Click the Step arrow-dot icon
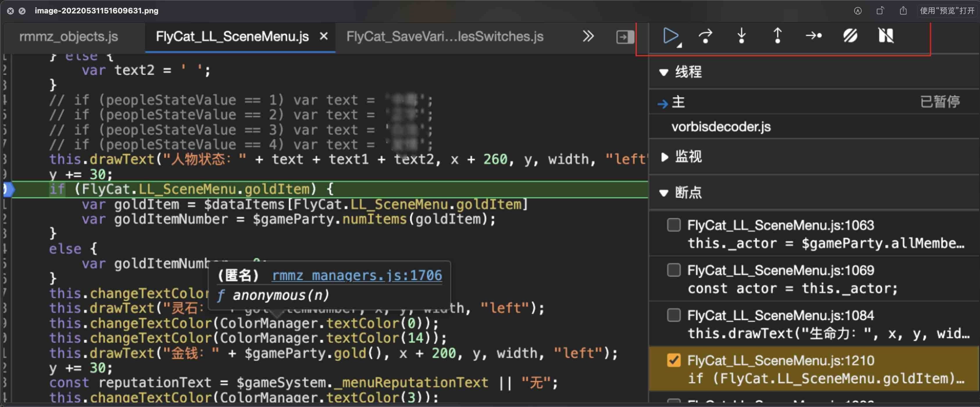The height and width of the screenshot is (407, 980). 813,36
